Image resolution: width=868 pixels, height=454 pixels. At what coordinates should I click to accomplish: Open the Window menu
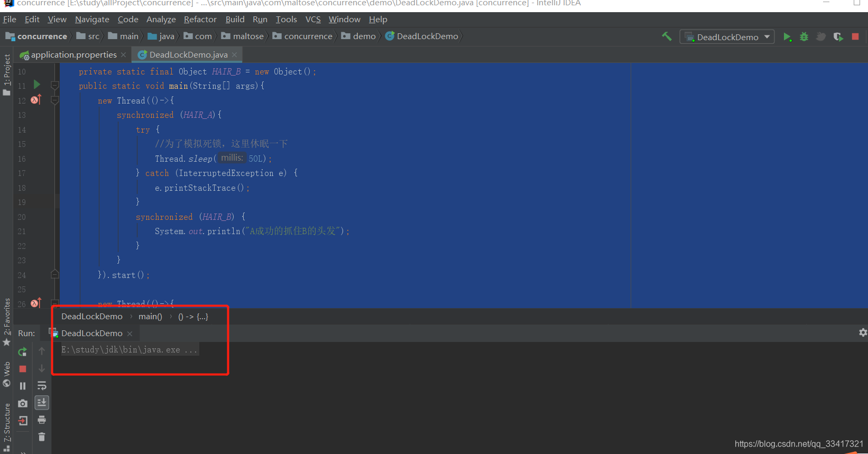coord(345,20)
